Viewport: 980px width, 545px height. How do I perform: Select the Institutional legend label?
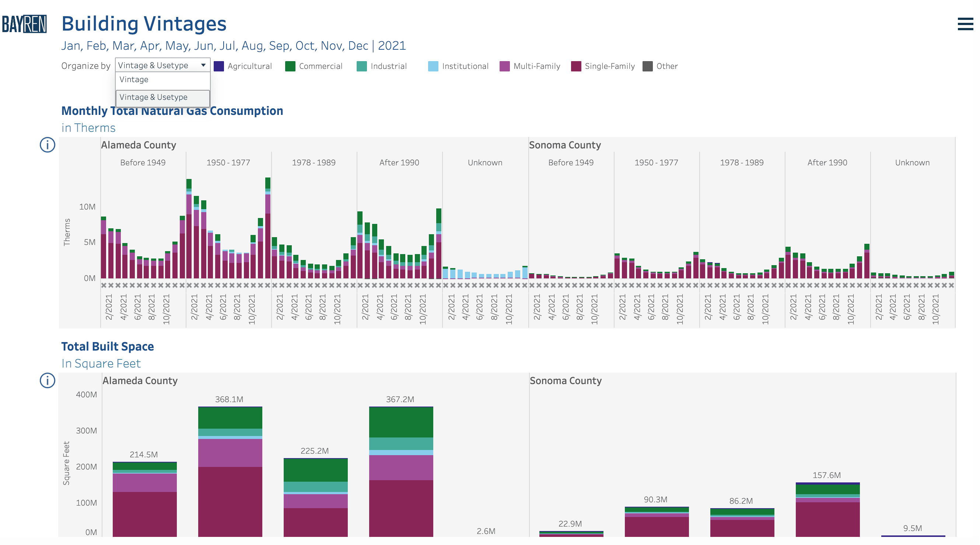[x=465, y=66]
